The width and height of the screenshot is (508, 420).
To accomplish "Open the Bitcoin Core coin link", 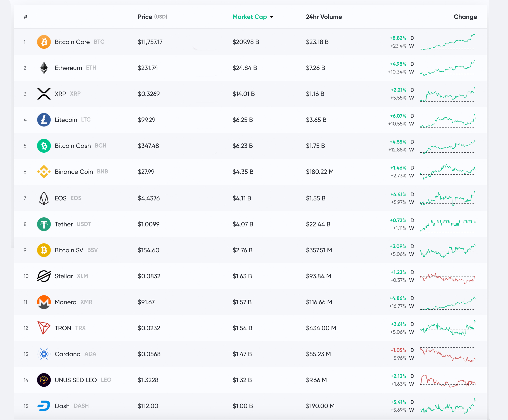I will [x=72, y=42].
